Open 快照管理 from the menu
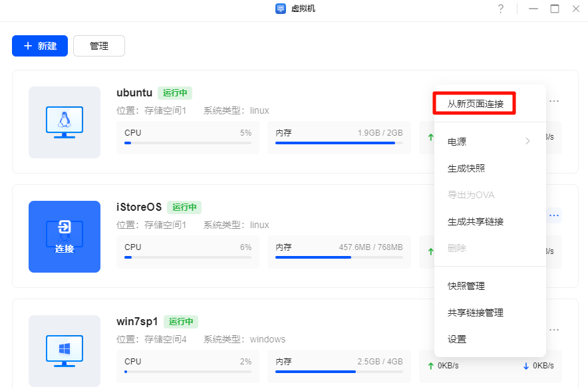588x389 pixels. point(466,286)
